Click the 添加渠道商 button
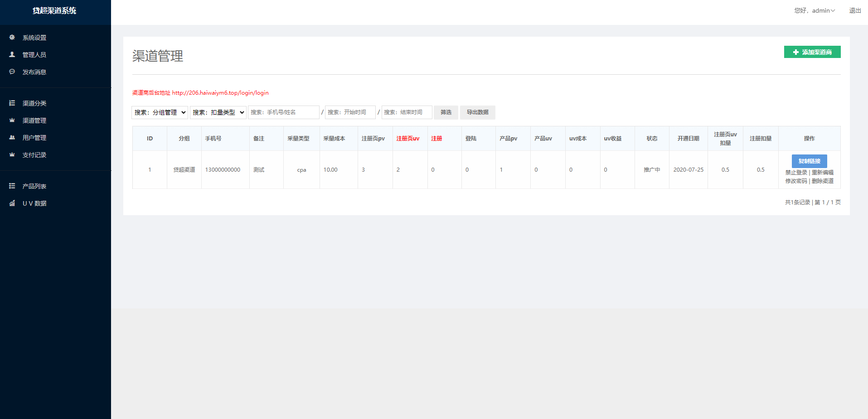The width and height of the screenshot is (868, 419). (x=812, y=52)
